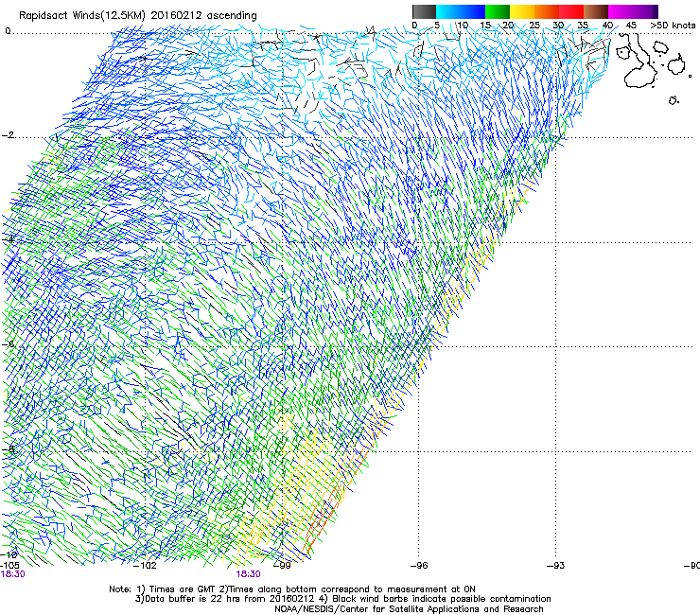Click the '45' legend scale number
Viewport: 700px width, 615px height.
pos(631,26)
